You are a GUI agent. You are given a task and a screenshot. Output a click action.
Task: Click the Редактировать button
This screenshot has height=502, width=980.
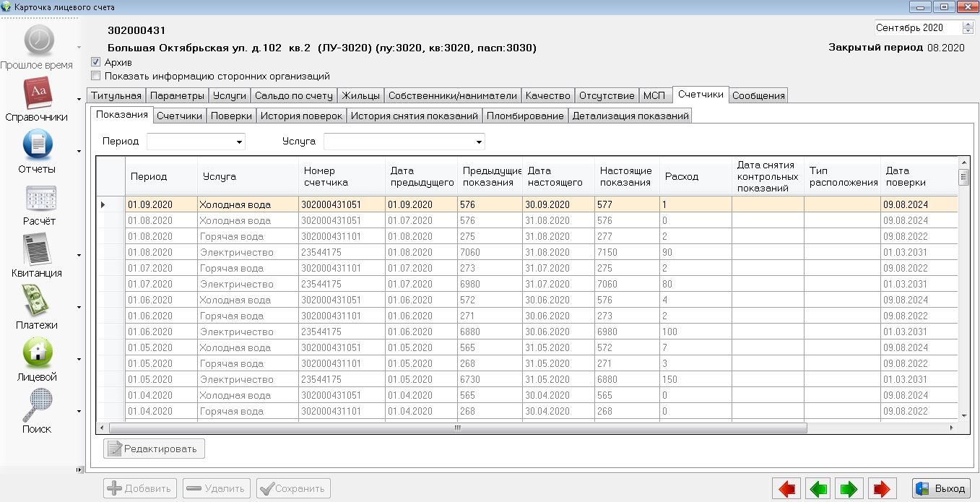[155, 449]
